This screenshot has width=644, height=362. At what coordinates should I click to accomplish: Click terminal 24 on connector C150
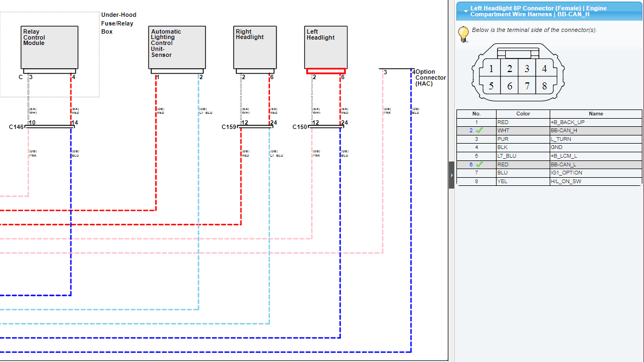[345, 122]
